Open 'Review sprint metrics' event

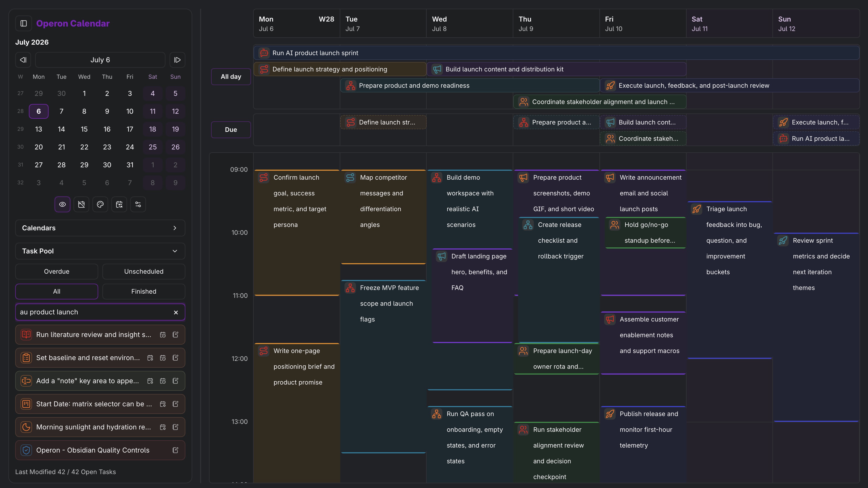tap(816, 327)
